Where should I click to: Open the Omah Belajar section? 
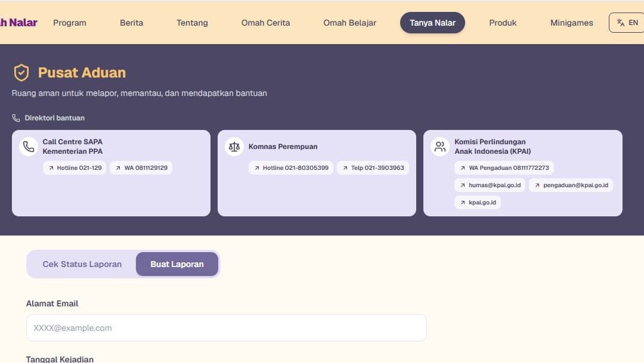pyautogui.click(x=349, y=23)
